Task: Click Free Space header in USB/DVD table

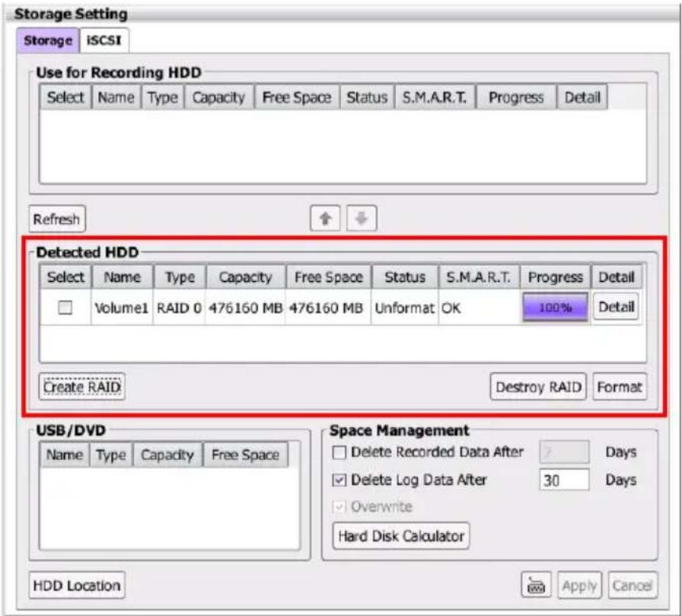Action: coord(245,455)
